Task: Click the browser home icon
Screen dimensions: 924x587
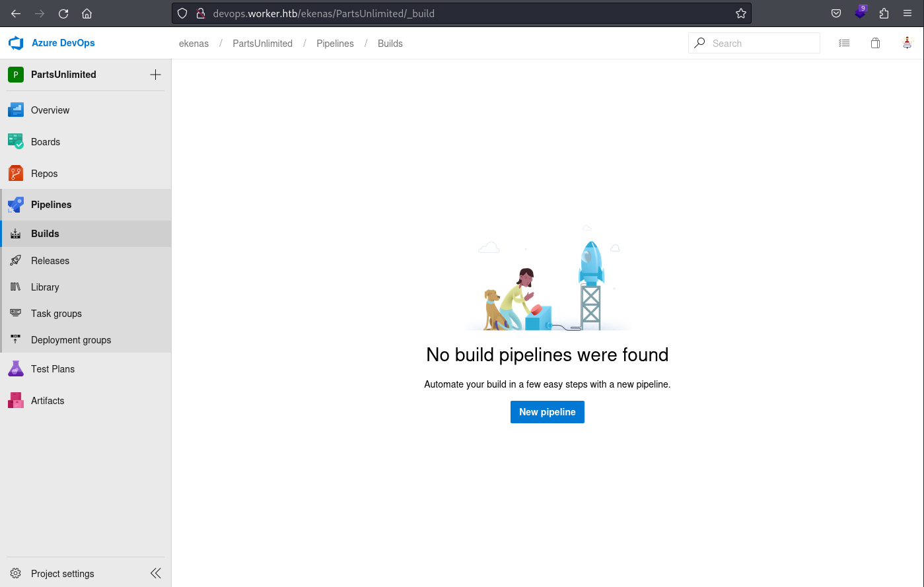Action: [87, 13]
